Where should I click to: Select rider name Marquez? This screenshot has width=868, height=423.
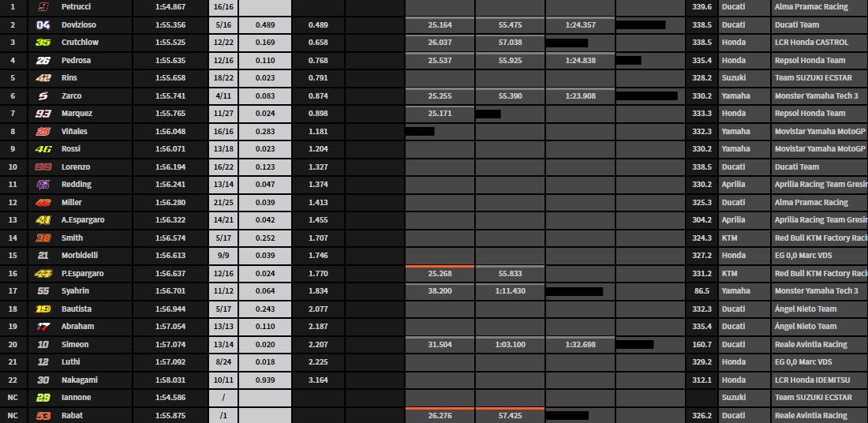[77, 113]
